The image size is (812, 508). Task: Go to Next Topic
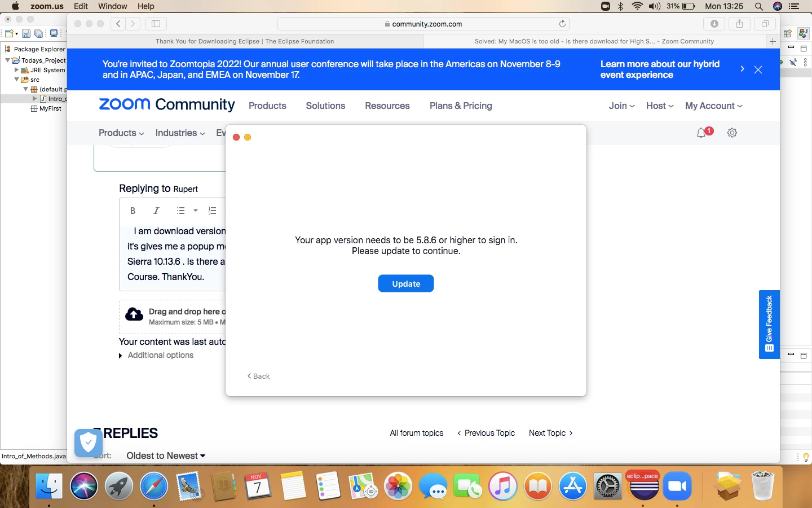[551, 433]
